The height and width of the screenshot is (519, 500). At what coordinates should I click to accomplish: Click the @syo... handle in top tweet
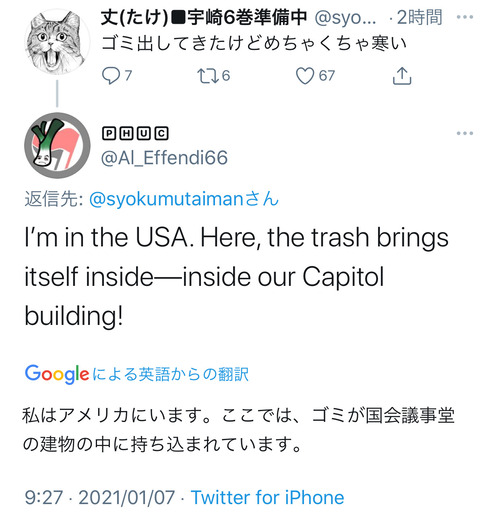click(x=345, y=18)
